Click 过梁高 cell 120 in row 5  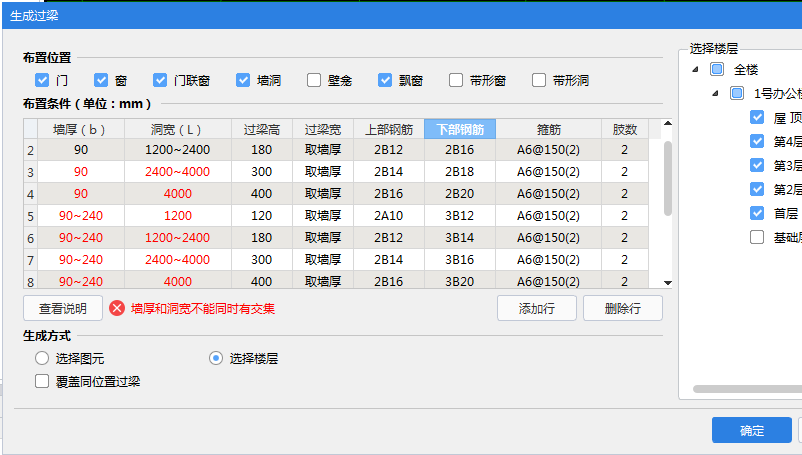point(261,216)
